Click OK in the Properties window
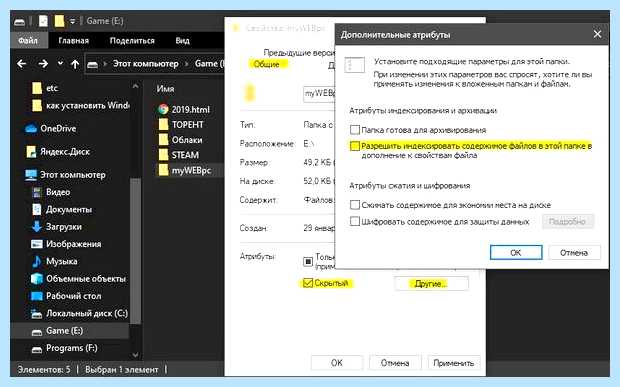 point(336,363)
